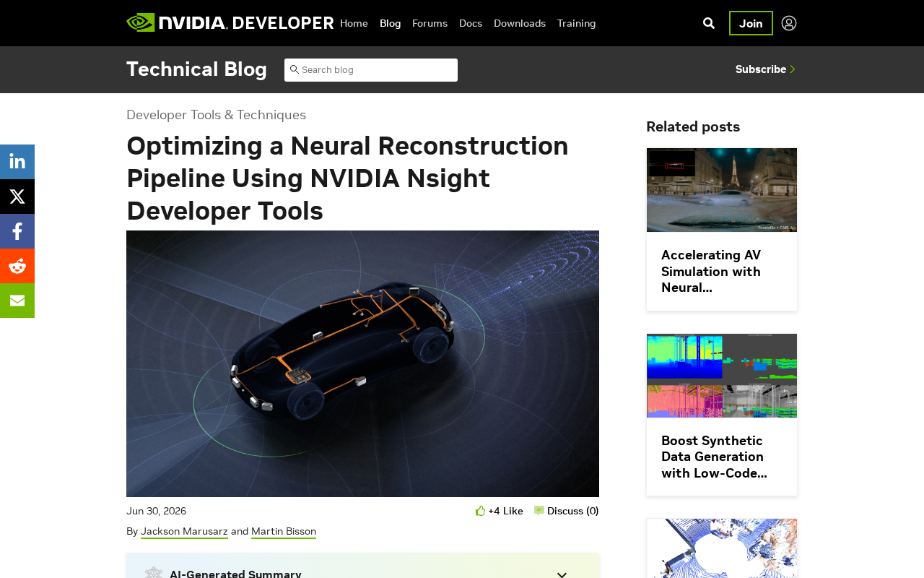
Task: Open the Forums menu item
Action: click(430, 23)
